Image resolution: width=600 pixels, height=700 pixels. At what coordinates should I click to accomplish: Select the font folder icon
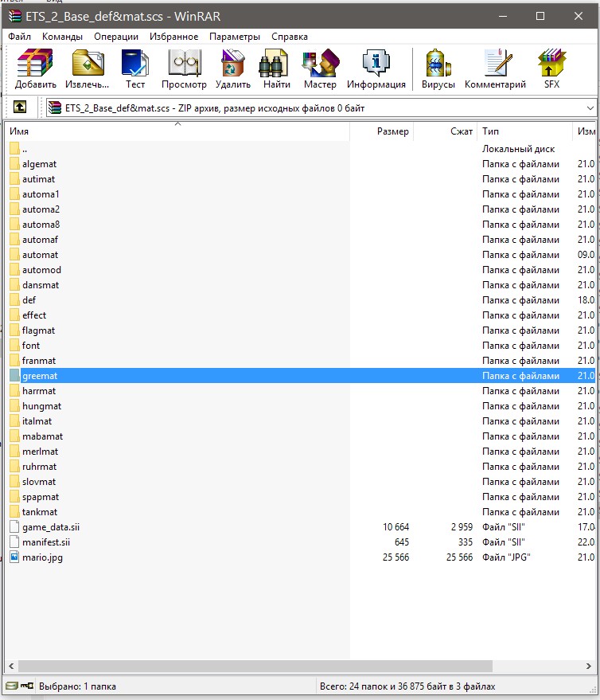click(14, 346)
